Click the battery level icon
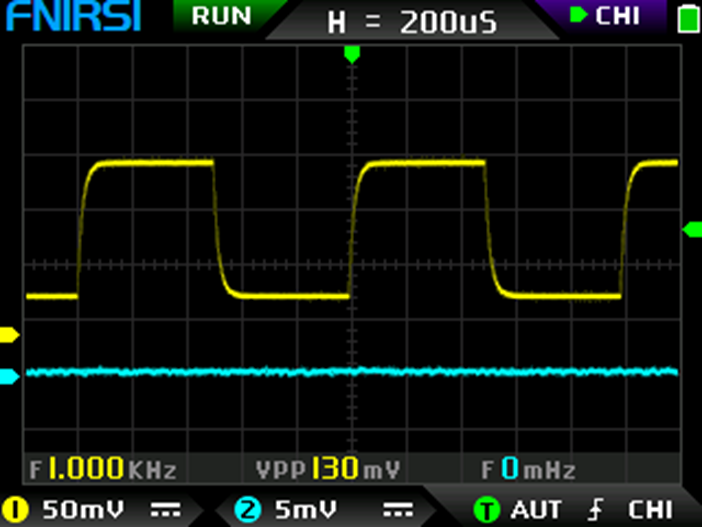Viewport: 702px width, 527px height. click(687, 18)
